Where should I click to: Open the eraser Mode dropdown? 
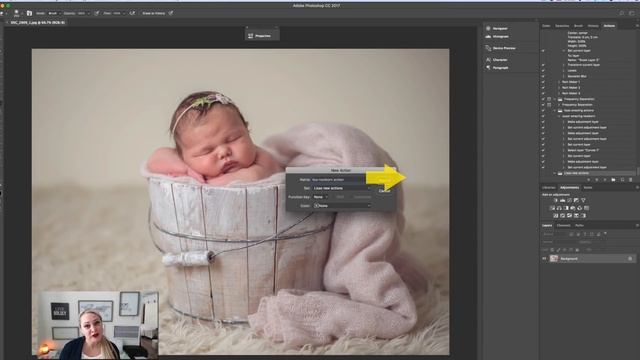[54, 13]
